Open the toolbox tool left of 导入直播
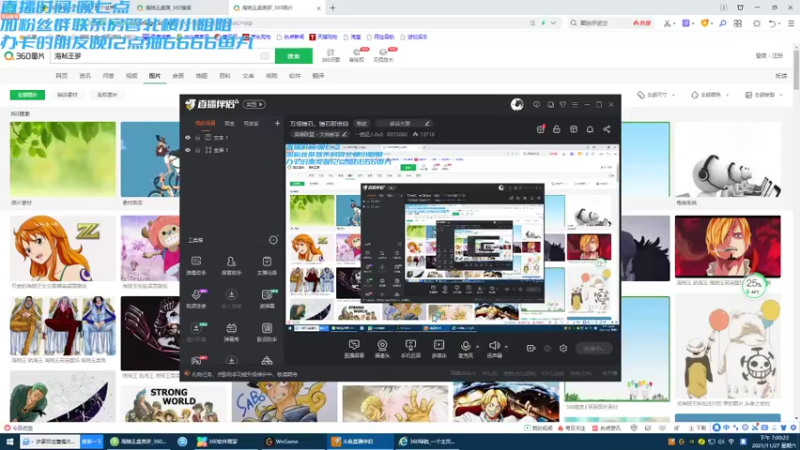 point(196,299)
